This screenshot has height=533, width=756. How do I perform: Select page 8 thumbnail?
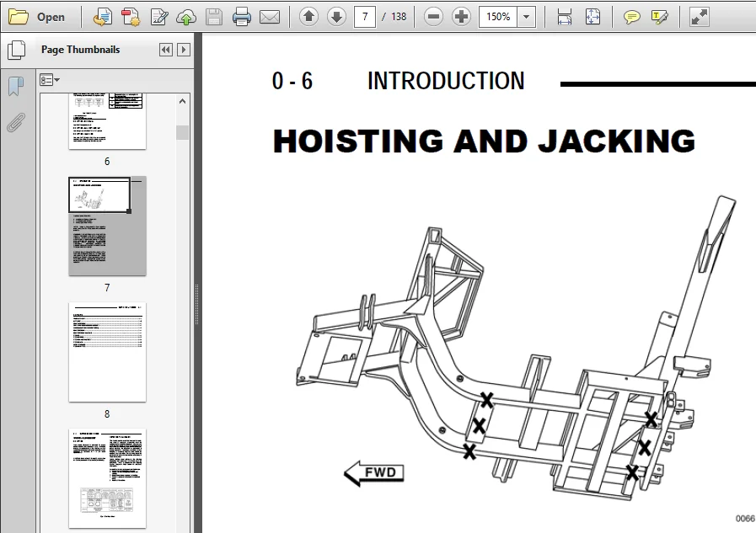point(107,352)
